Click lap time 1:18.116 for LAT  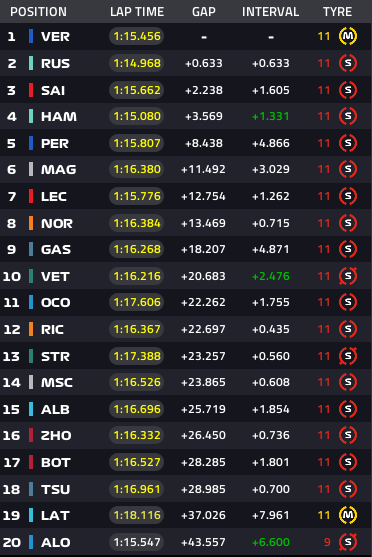137,515
